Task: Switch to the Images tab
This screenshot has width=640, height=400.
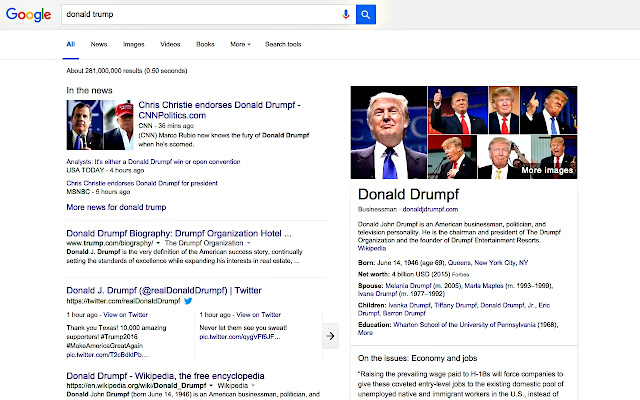Action: tap(133, 44)
